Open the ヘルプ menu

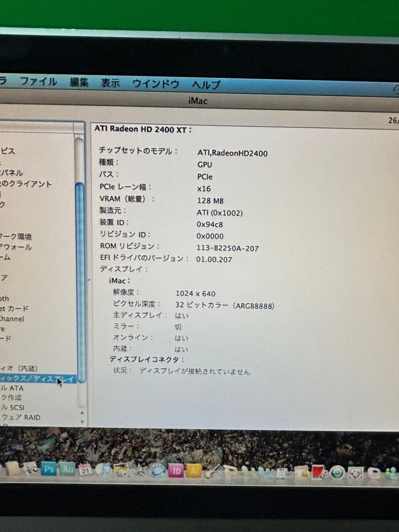point(206,85)
